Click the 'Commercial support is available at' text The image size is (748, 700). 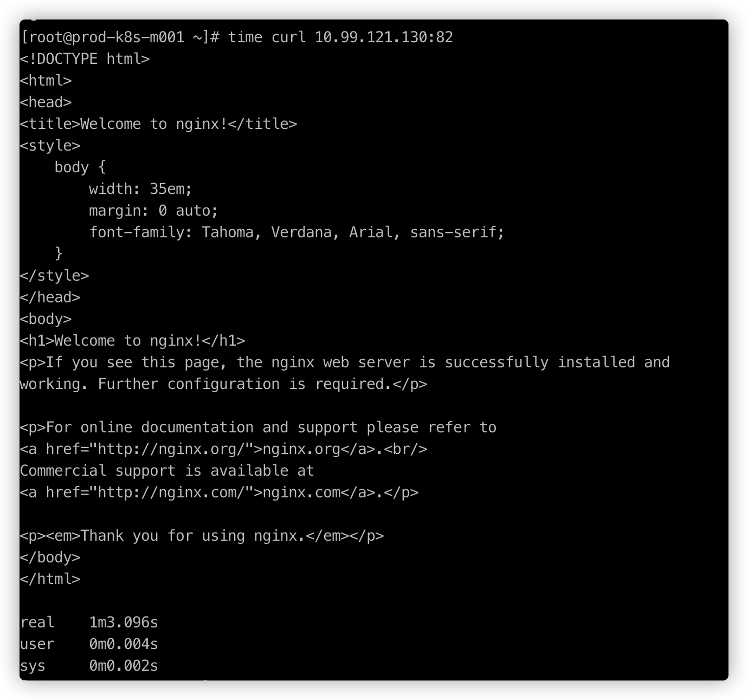tap(167, 471)
